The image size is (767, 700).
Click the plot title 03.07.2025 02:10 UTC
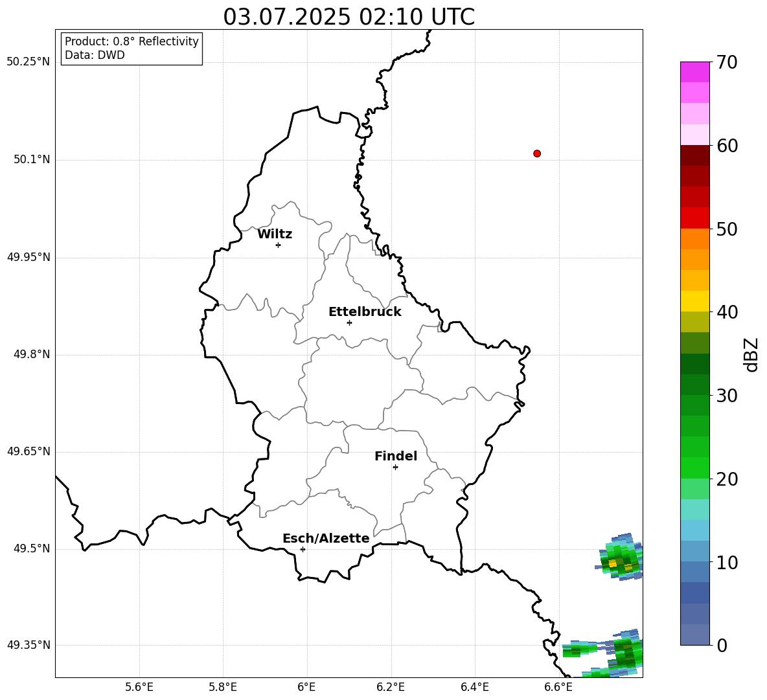click(349, 17)
